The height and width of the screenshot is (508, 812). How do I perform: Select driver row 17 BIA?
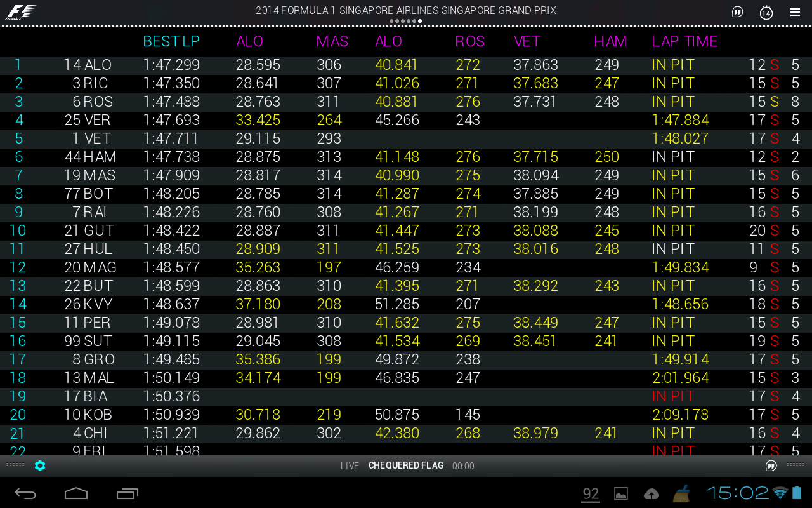click(x=406, y=396)
